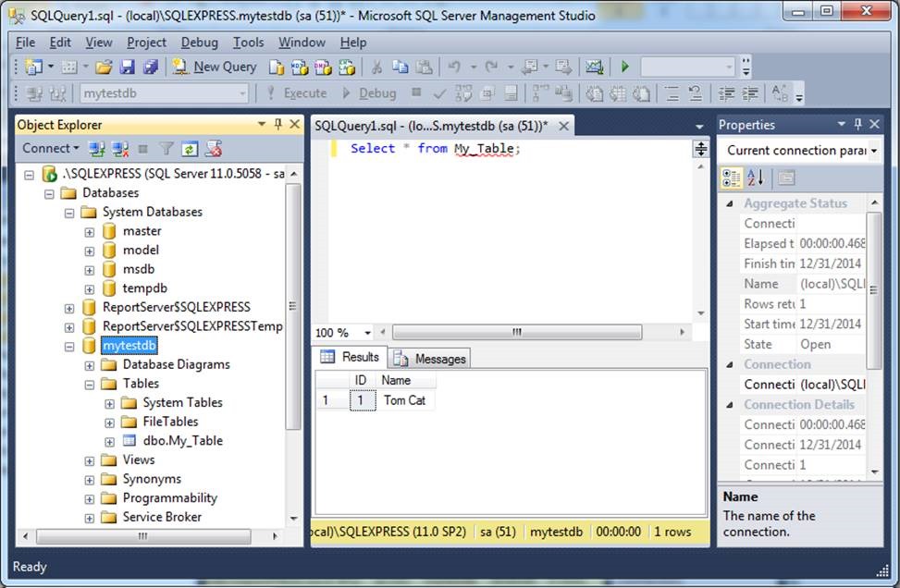Screen dimensions: 900x588
Task: Open the File menu
Action: coord(25,43)
